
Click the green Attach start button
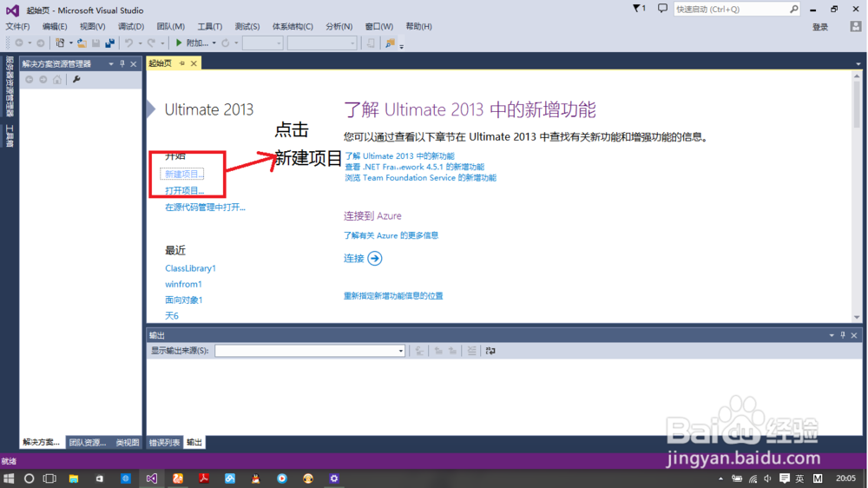tap(192, 43)
